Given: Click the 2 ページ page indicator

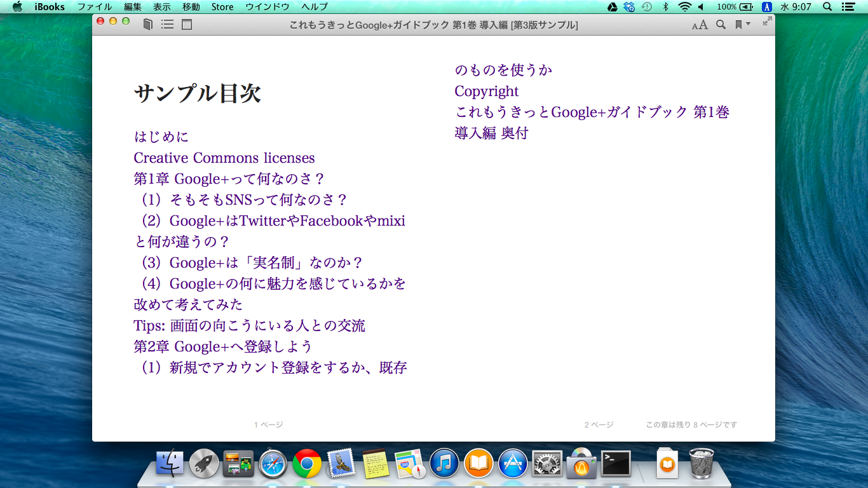Looking at the screenshot, I should click(599, 424).
